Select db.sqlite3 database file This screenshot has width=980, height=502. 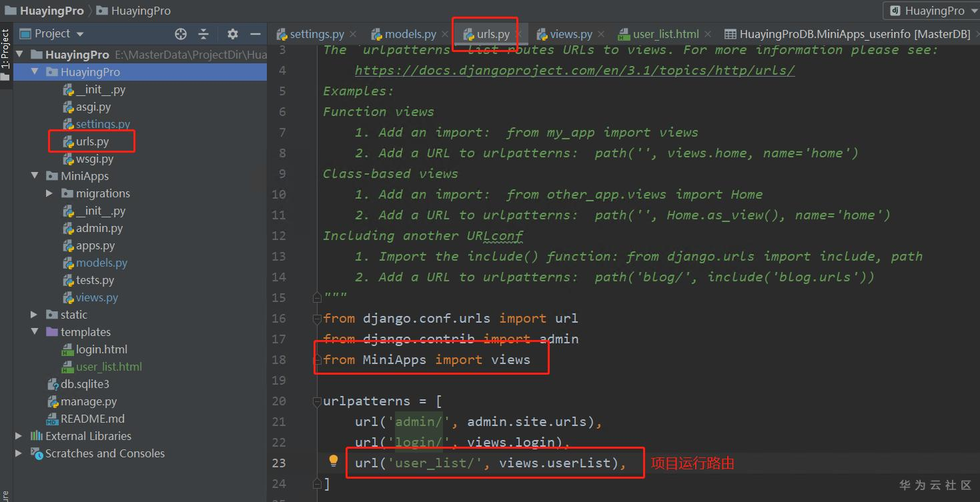pos(85,384)
